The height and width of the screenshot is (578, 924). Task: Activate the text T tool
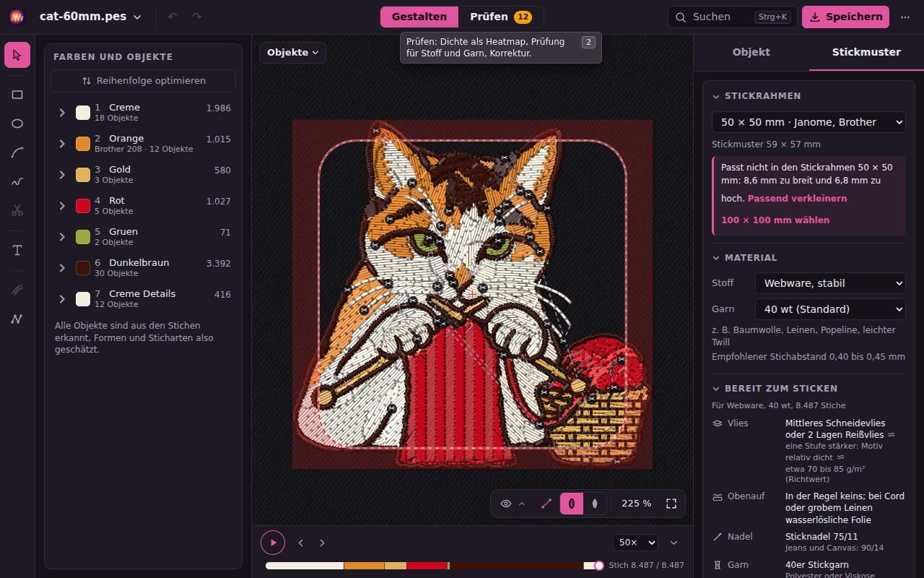pos(17,250)
